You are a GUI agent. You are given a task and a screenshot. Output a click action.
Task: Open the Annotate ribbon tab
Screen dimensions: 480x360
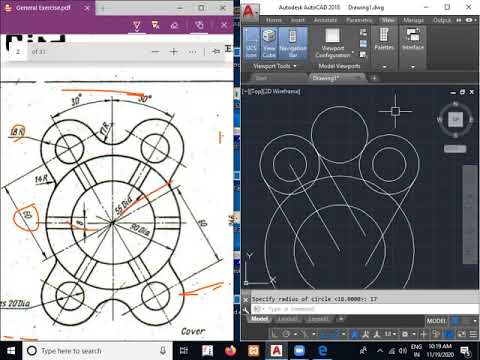click(325, 20)
